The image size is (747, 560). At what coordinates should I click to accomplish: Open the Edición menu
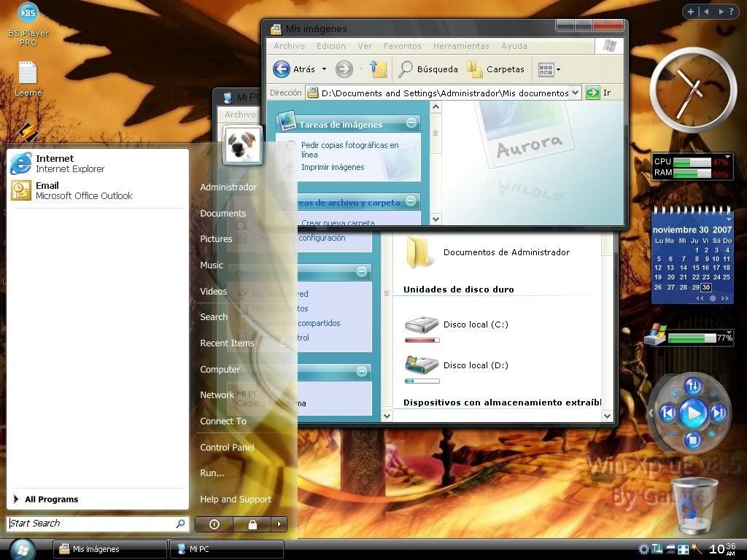pos(331,46)
